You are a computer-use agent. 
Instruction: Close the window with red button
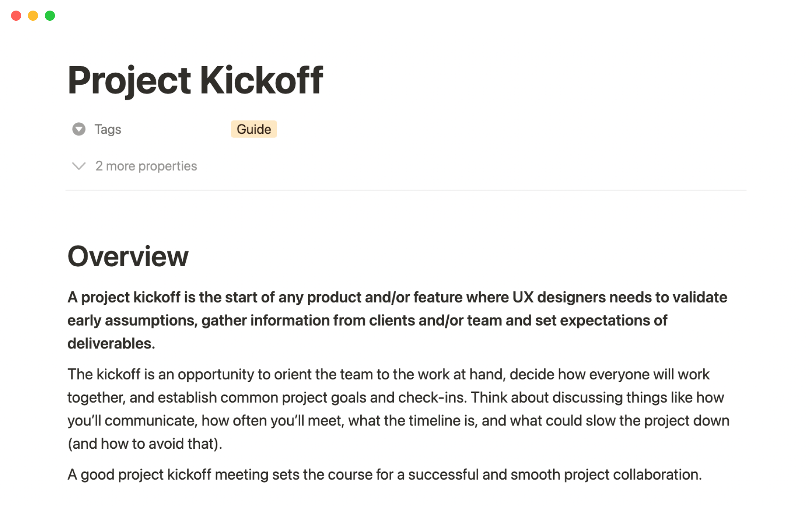pyautogui.click(x=16, y=16)
